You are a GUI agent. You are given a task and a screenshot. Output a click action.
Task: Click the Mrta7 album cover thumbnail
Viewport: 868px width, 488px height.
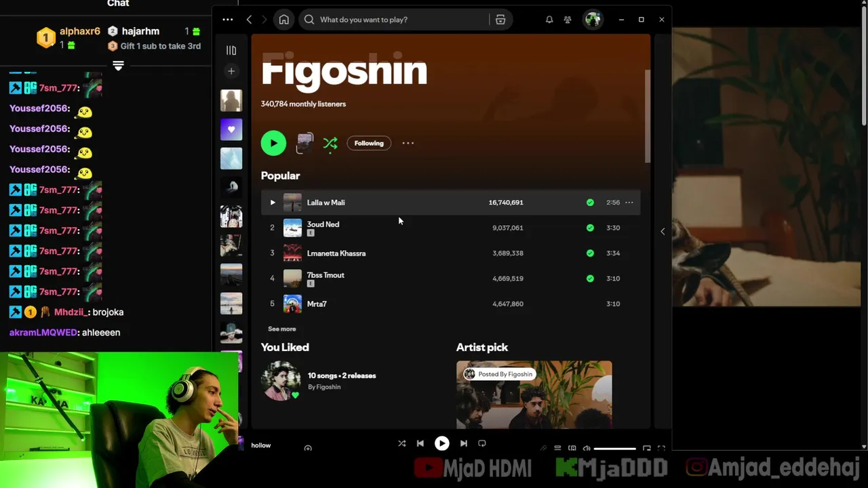point(292,304)
